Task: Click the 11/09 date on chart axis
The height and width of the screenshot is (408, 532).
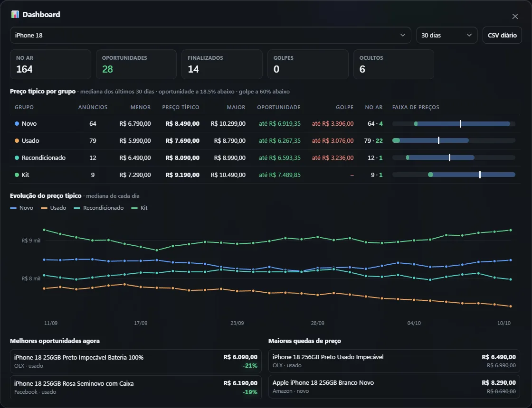Action: pyautogui.click(x=50, y=323)
